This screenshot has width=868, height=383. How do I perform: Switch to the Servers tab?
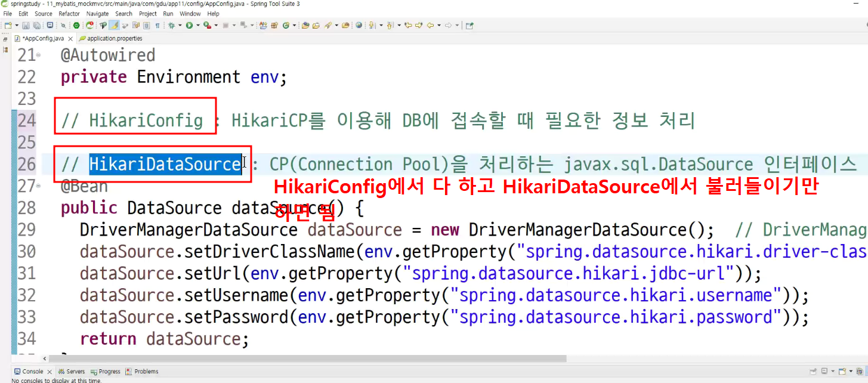[72, 371]
